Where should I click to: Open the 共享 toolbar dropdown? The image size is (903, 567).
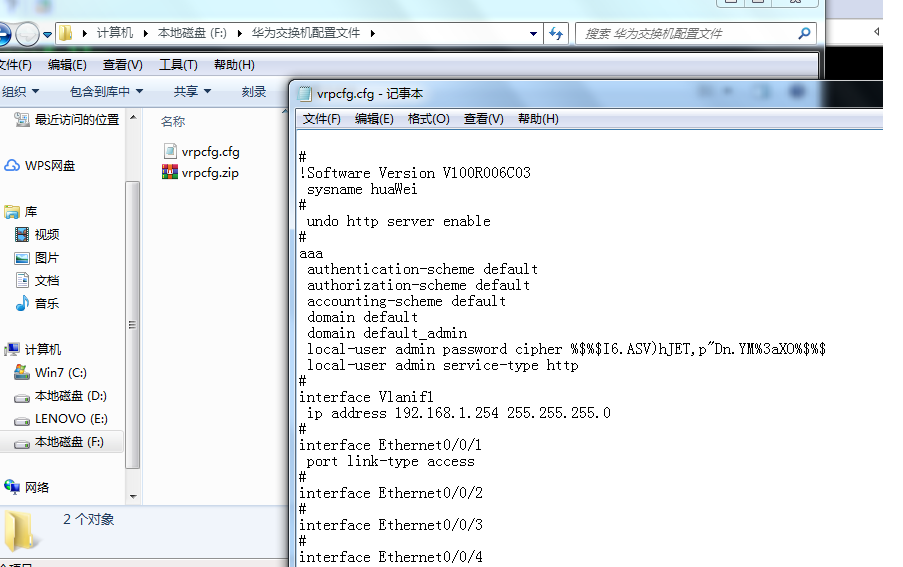[x=192, y=91]
